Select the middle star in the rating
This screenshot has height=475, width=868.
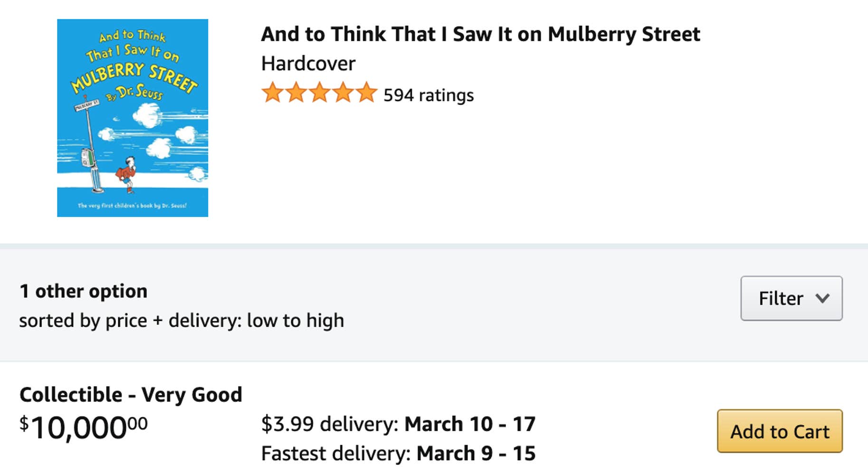coord(320,93)
